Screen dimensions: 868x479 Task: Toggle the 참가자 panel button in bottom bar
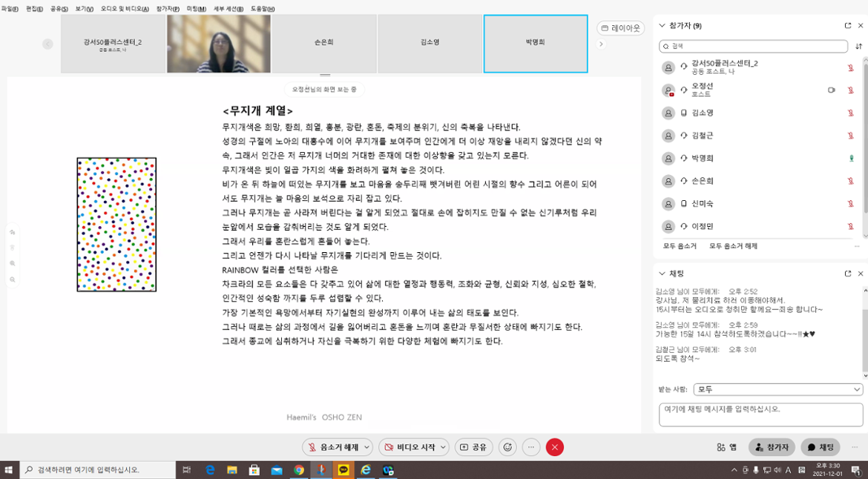(x=772, y=447)
